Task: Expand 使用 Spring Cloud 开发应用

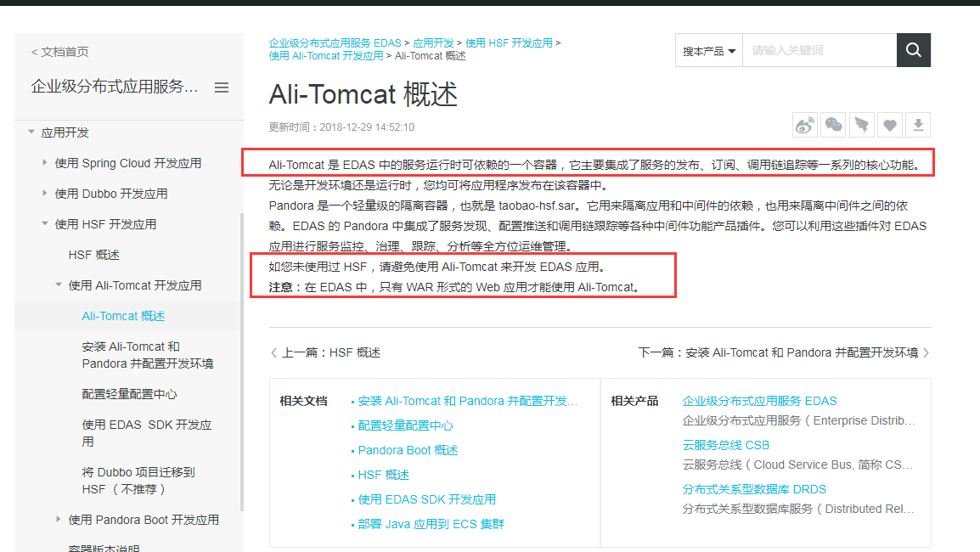Action: [44, 162]
